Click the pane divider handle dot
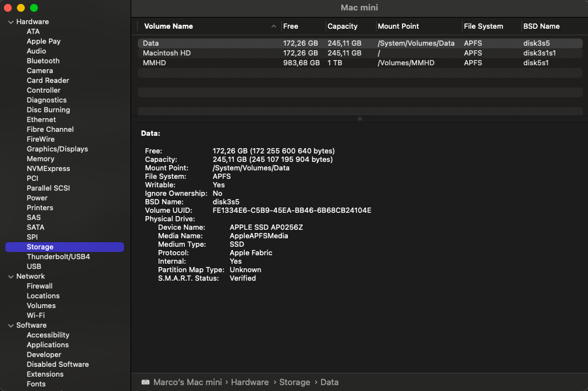588x391 pixels. [x=360, y=119]
